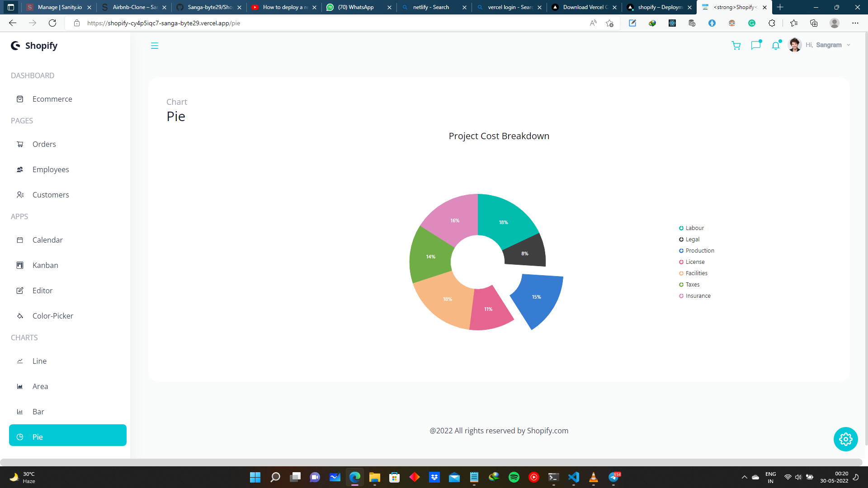
Task: Show hidden icons in the system tray
Action: click(x=745, y=477)
